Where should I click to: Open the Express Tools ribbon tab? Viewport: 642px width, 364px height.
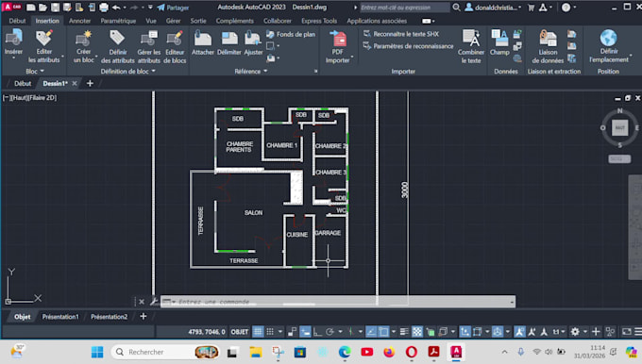click(319, 21)
